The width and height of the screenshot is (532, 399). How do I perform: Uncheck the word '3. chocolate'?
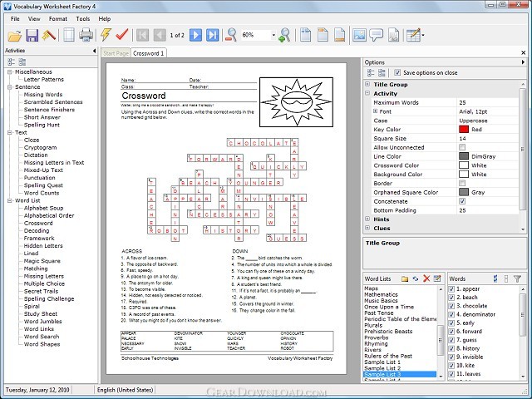point(451,306)
